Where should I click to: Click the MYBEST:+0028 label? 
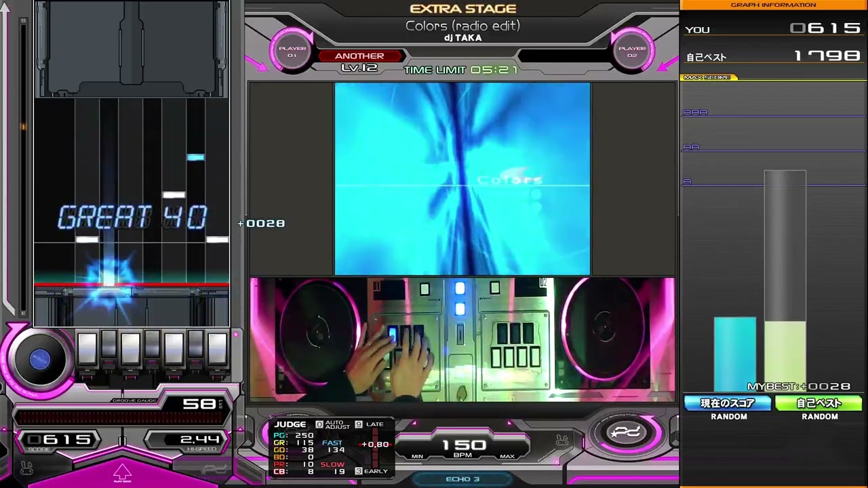[x=798, y=386]
